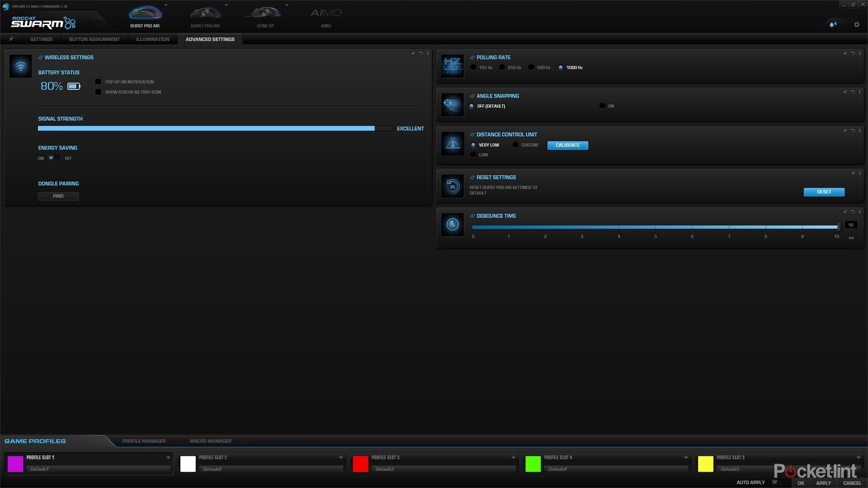Viewport: 868px width, 488px height.
Task: Pin the Debounce Time panel
Action: (845, 212)
